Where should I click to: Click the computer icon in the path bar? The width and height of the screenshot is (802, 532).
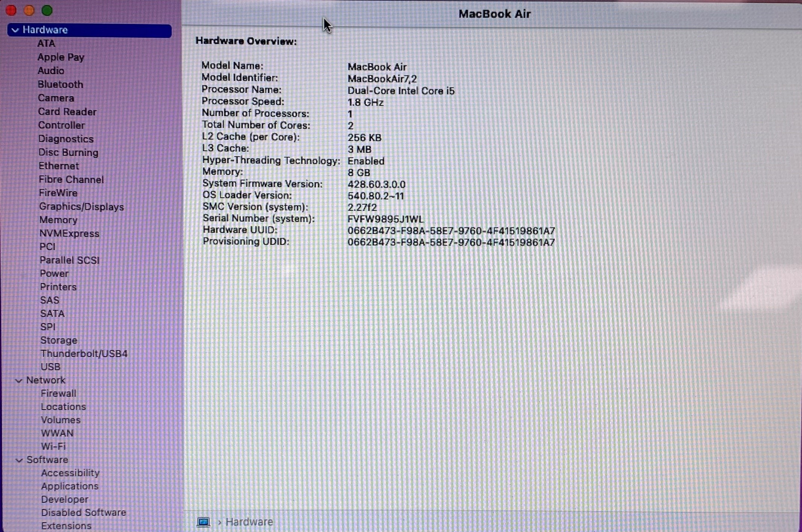coord(204,522)
